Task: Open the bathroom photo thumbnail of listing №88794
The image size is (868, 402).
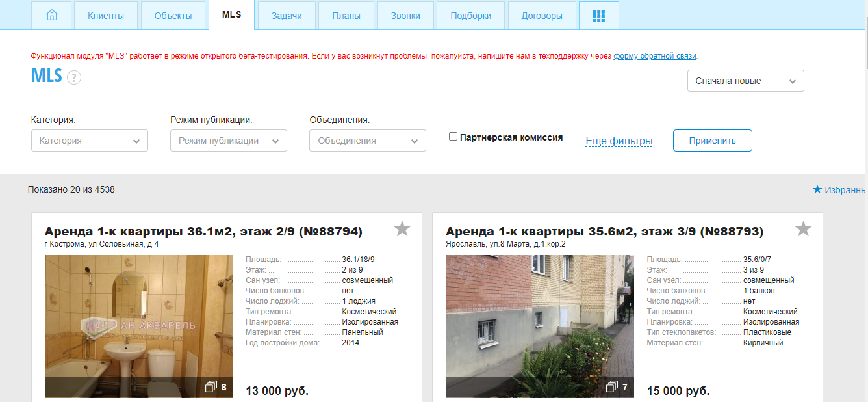Action: click(x=138, y=319)
